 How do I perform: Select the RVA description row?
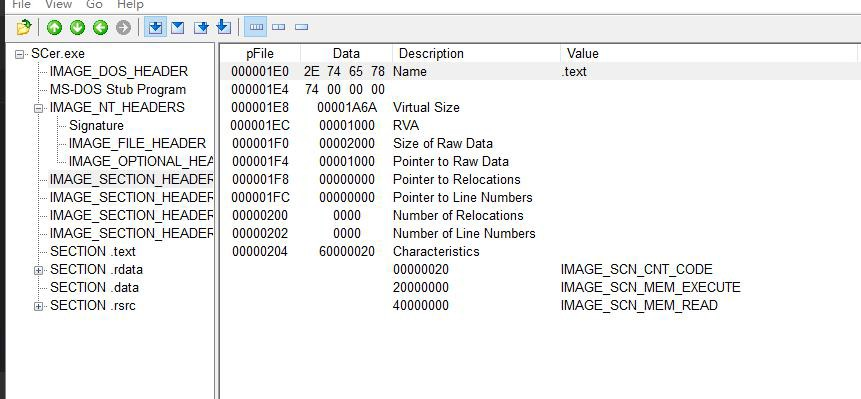click(406, 125)
